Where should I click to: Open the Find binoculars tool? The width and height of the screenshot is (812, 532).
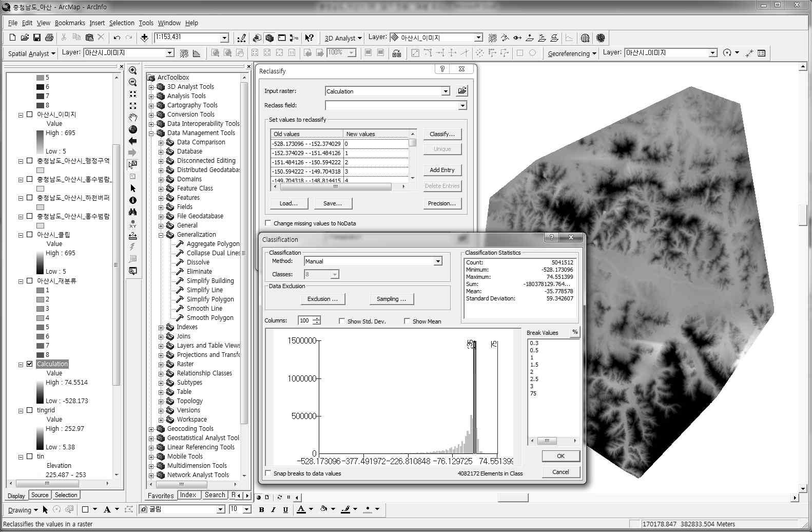pos(133,212)
